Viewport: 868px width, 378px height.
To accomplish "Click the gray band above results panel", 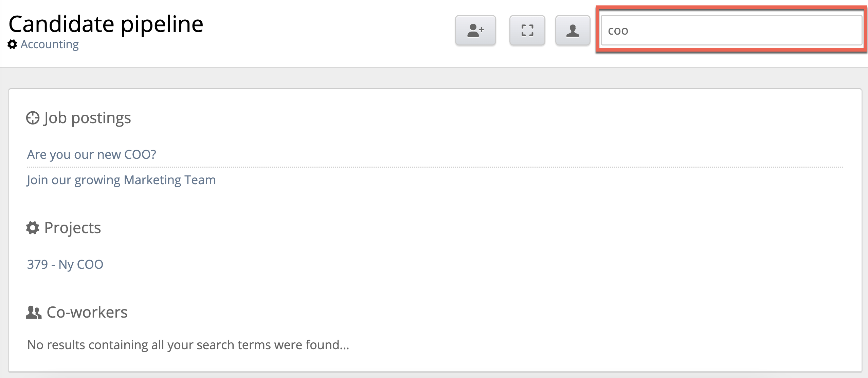I will (x=434, y=78).
